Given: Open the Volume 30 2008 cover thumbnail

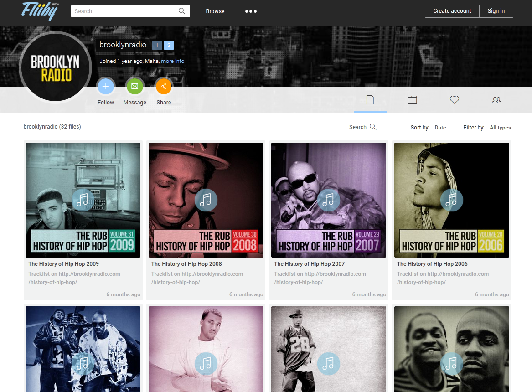Looking at the screenshot, I should point(206,200).
